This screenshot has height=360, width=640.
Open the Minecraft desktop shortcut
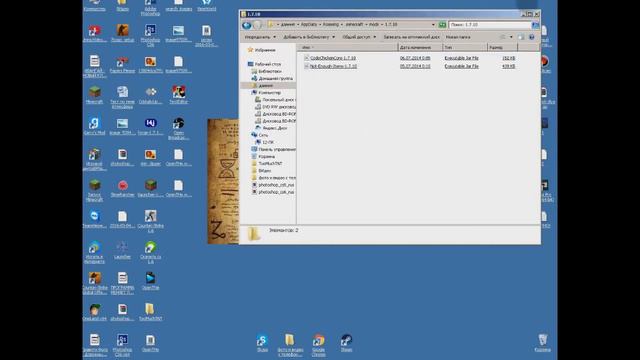click(94, 95)
